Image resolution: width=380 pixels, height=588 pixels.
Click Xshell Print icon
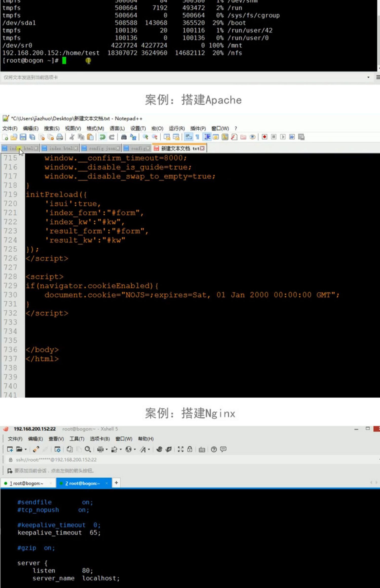pos(100,449)
